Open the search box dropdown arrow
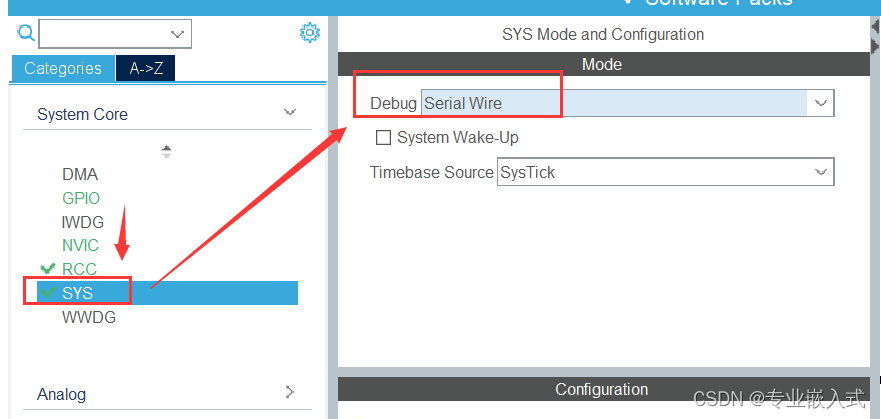881x419 pixels. pyautogui.click(x=178, y=34)
